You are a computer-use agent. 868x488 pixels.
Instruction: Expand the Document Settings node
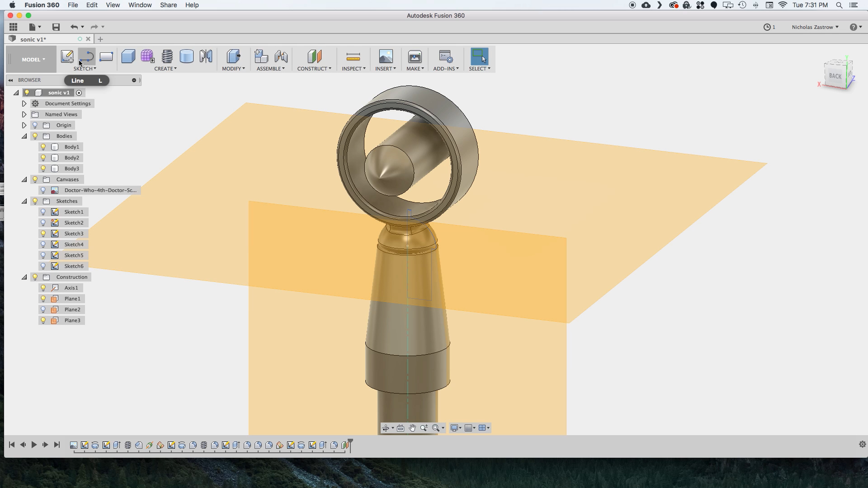point(24,103)
